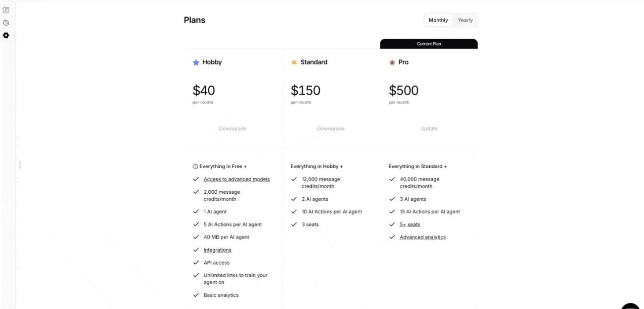The image size is (644, 309).
Task: Click the orange star icon beside Standard
Action: (294, 62)
